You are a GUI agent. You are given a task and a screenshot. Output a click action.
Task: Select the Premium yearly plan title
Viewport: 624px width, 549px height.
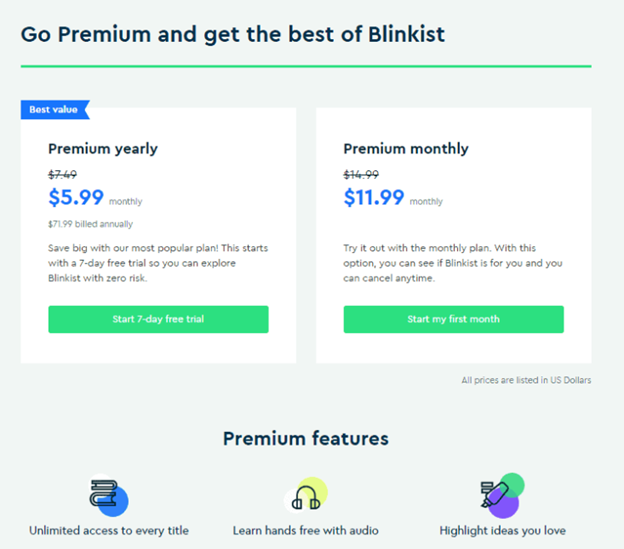103,149
